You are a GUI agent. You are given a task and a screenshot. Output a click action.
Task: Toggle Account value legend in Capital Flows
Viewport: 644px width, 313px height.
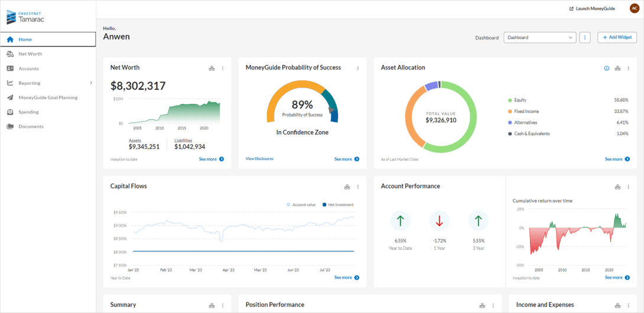pyautogui.click(x=301, y=205)
